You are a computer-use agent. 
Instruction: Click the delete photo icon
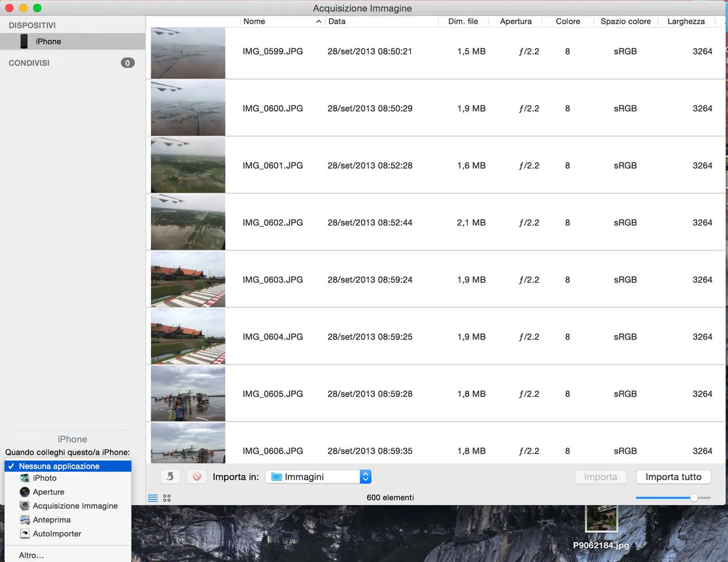197,477
